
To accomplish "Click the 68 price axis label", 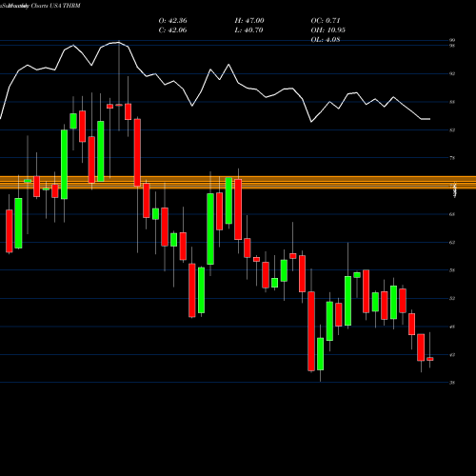I will coord(452,214).
